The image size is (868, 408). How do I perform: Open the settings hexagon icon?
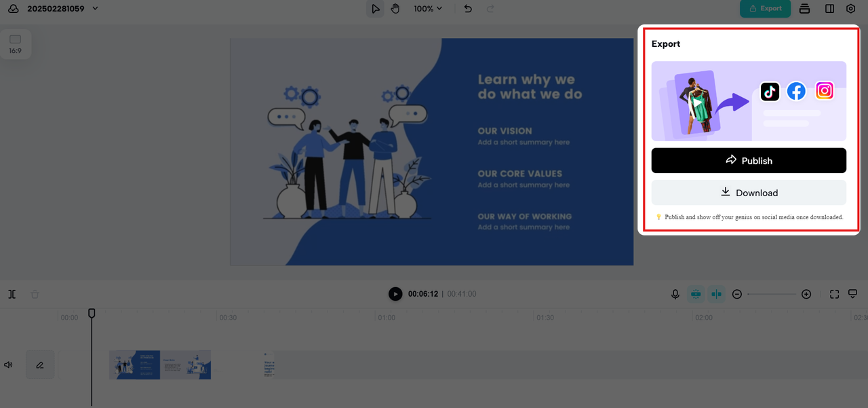point(851,9)
